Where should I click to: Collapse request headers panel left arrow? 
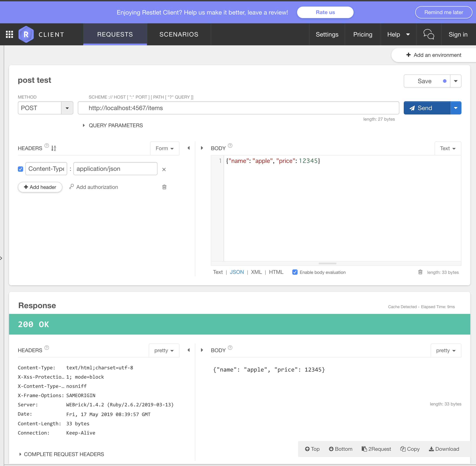pyautogui.click(x=189, y=148)
